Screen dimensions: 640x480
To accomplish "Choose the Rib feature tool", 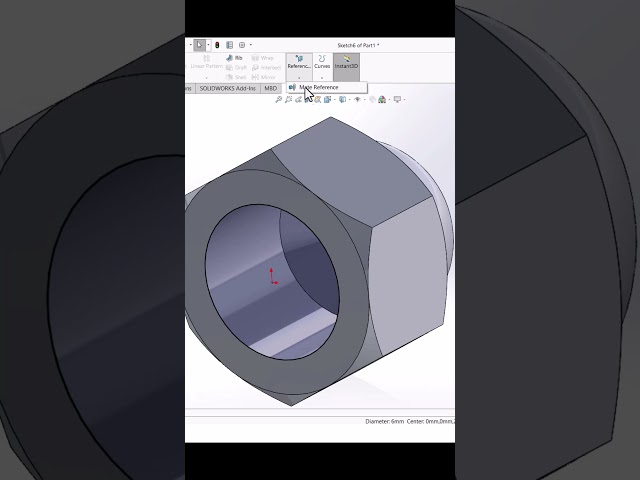I will (x=234, y=58).
